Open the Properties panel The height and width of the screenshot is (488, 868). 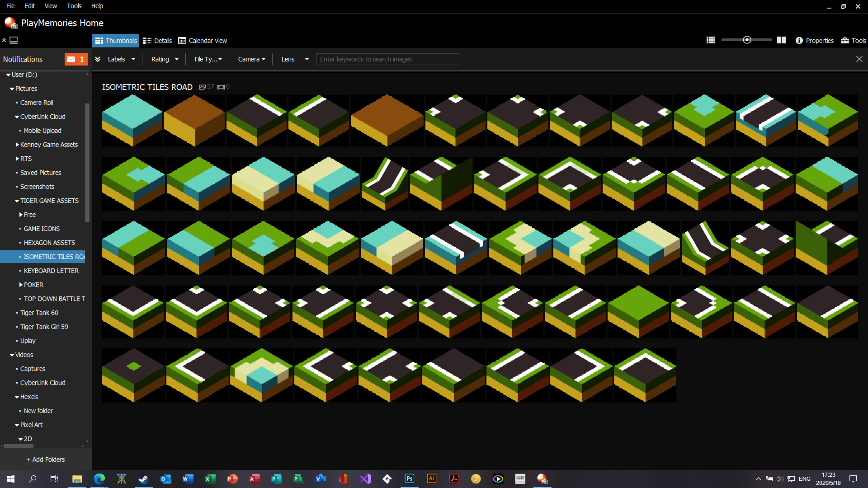(814, 40)
